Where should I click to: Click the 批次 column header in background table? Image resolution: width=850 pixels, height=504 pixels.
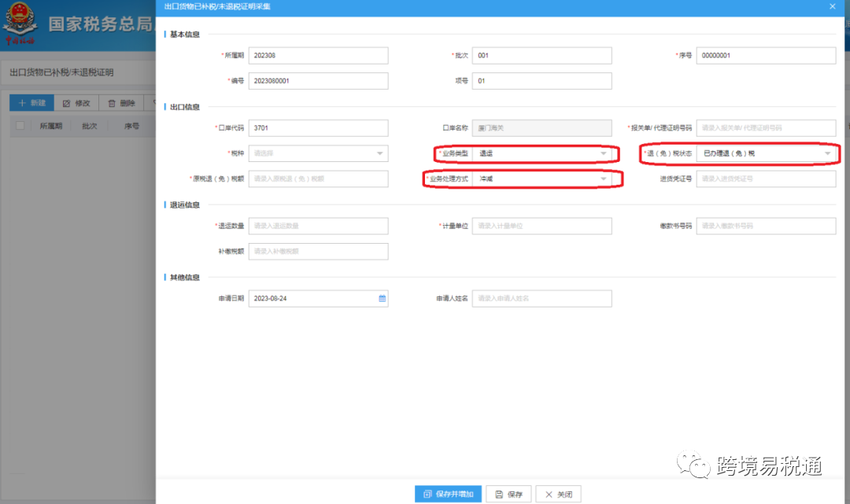pos(90,126)
